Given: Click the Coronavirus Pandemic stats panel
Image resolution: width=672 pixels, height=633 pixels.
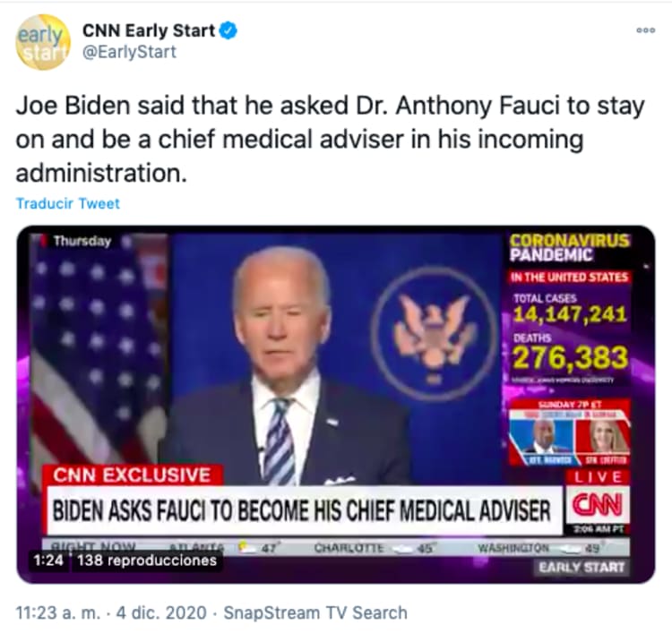Looking at the screenshot, I should tap(569, 308).
